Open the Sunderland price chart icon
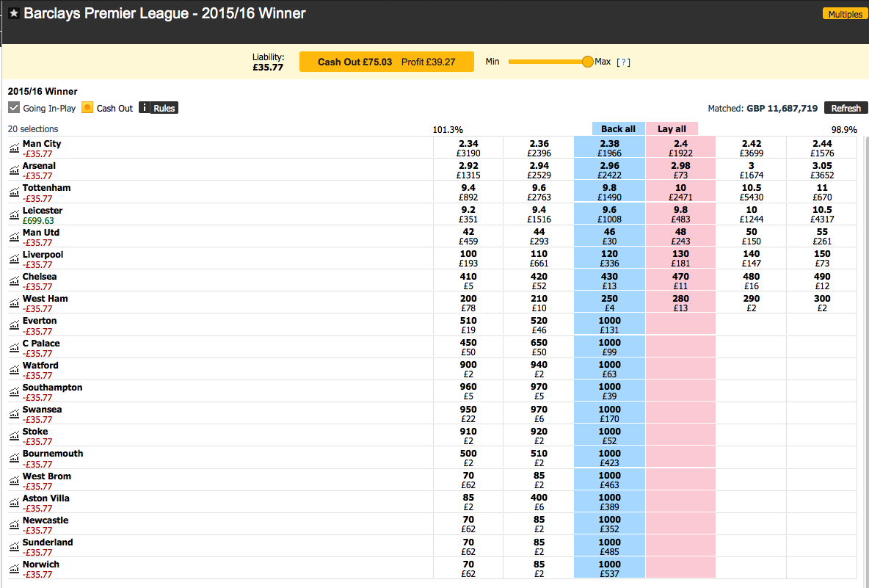 [x=14, y=547]
